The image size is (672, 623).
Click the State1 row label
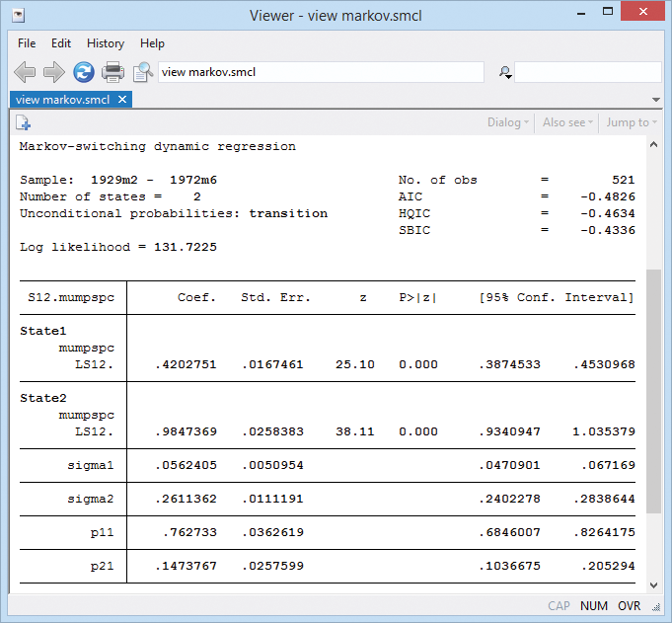click(42, 331)
